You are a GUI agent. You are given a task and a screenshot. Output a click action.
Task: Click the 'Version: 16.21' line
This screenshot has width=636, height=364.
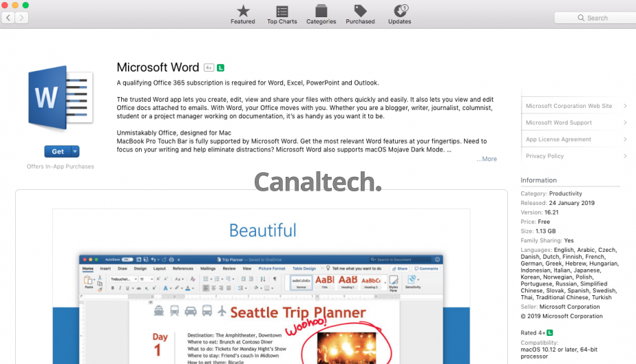point(540,212)
